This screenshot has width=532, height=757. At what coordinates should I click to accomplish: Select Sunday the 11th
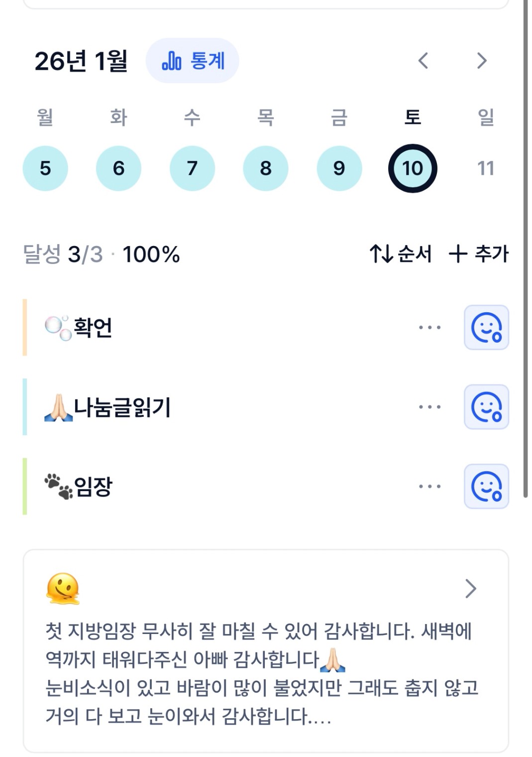tap(486, 168)
